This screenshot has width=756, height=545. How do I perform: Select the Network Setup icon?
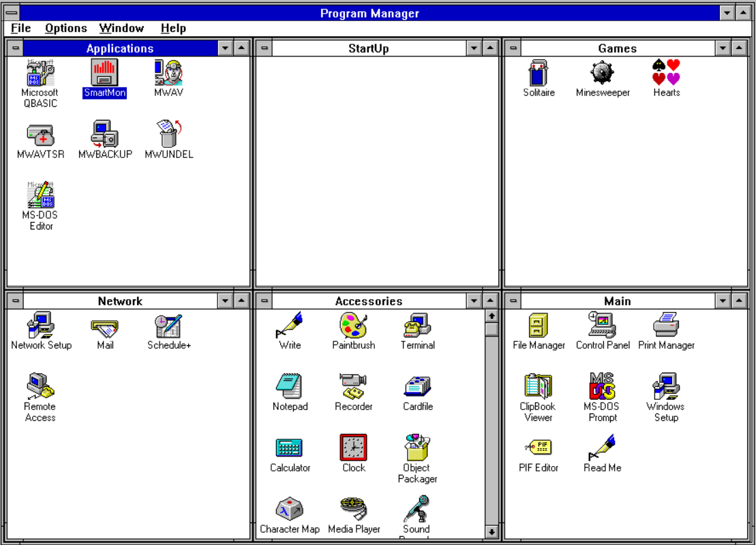coord(40,325)
